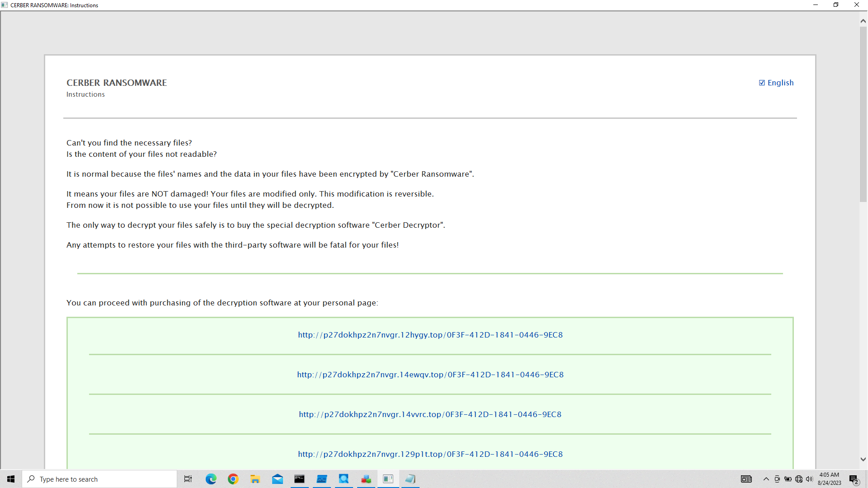Close the CERBER RANSOMWARE window
868x488 pixels.
point(857,5)
